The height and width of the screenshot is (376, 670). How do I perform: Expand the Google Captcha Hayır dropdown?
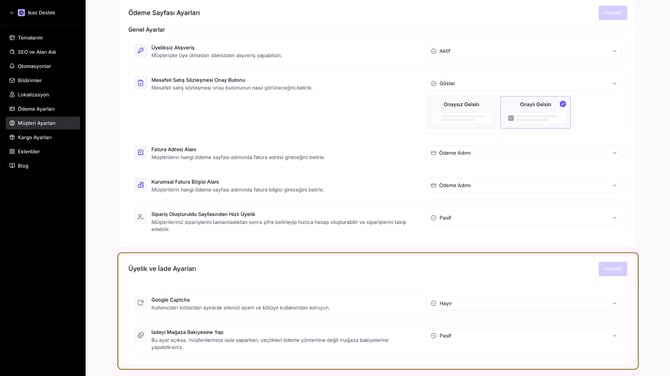523,303
